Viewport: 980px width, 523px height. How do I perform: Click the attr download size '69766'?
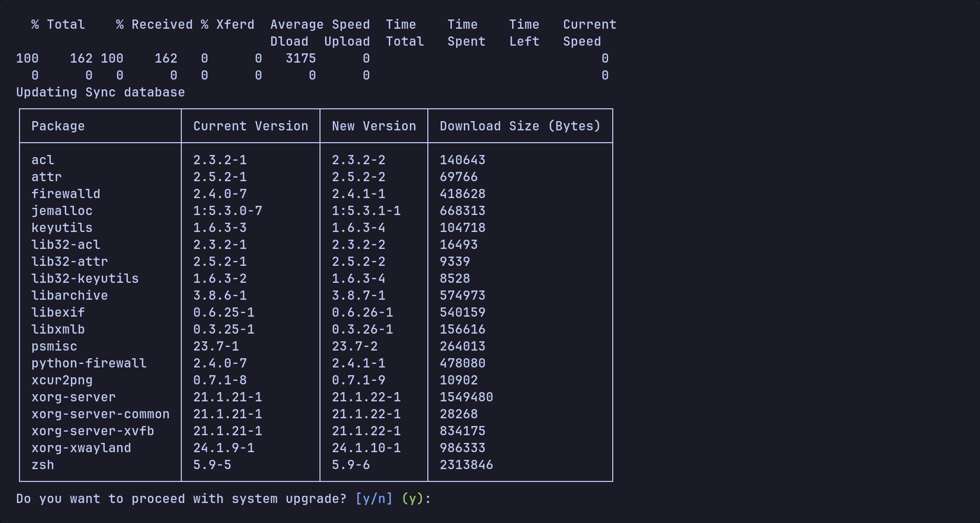click(x=459, y=177)
